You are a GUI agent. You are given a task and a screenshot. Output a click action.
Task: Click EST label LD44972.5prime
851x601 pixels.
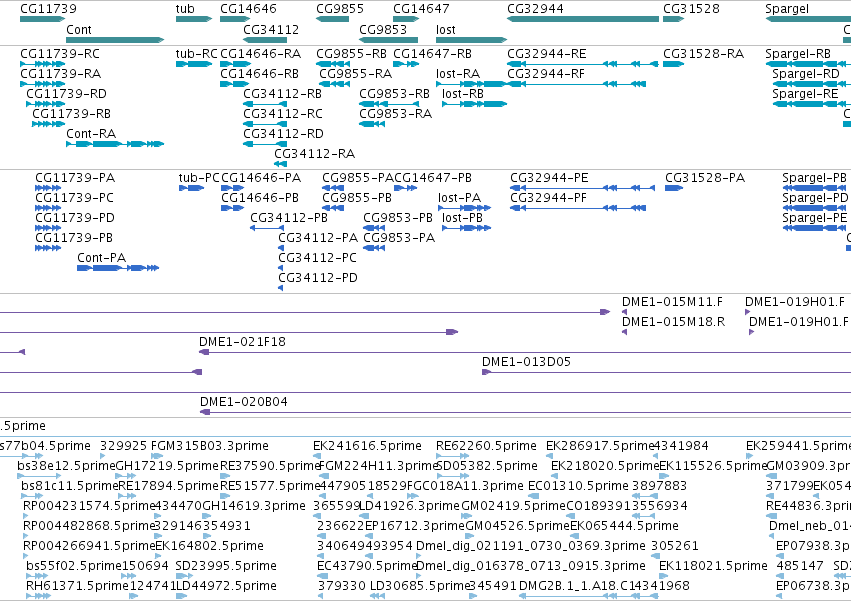226,586
